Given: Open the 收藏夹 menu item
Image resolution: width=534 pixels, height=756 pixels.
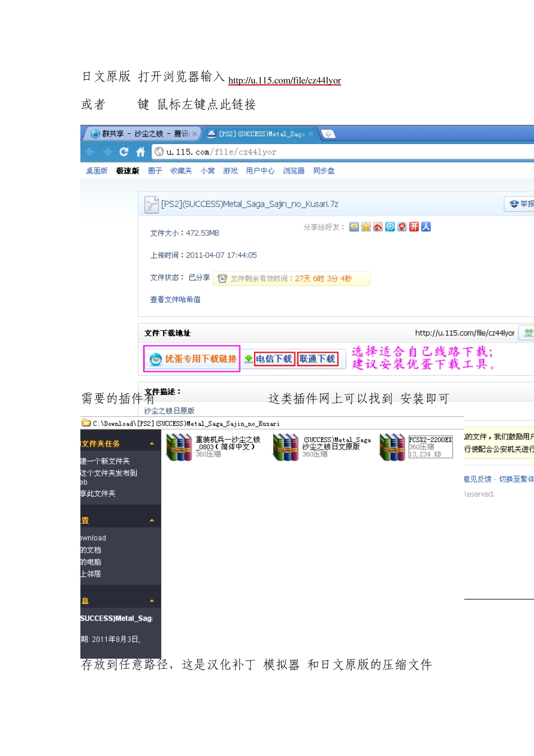Looking at the screenshot, I should point(181,171).
